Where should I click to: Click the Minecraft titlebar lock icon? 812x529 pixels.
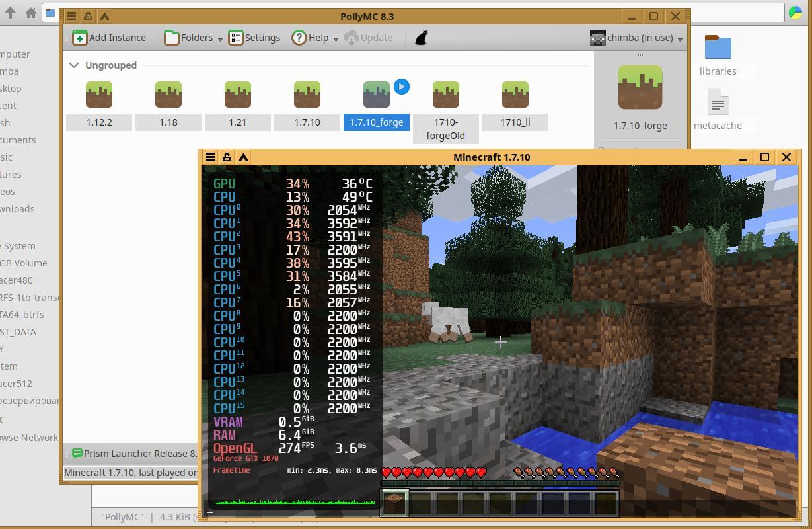tap(227, 157)
